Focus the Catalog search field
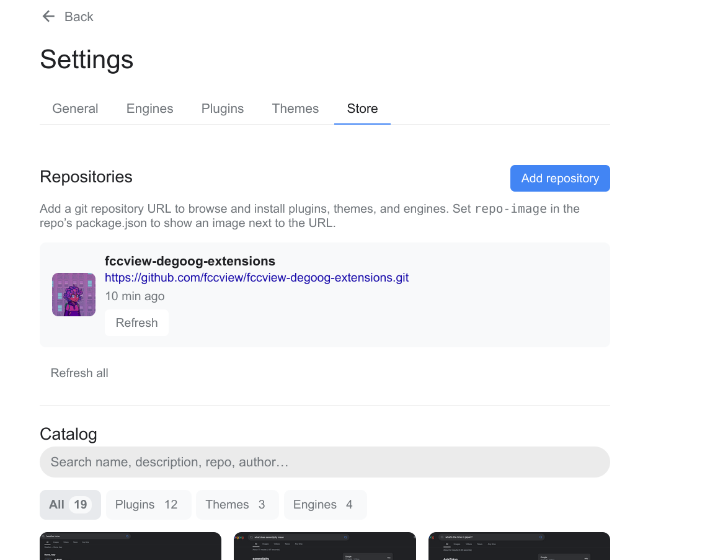728x560 pixels. click(x=324, y=462)
